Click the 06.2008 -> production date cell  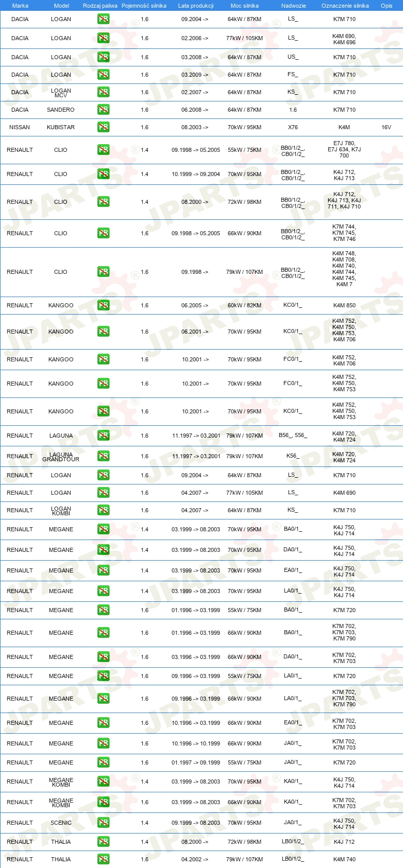pyautogui.click(x=195, y=110)
